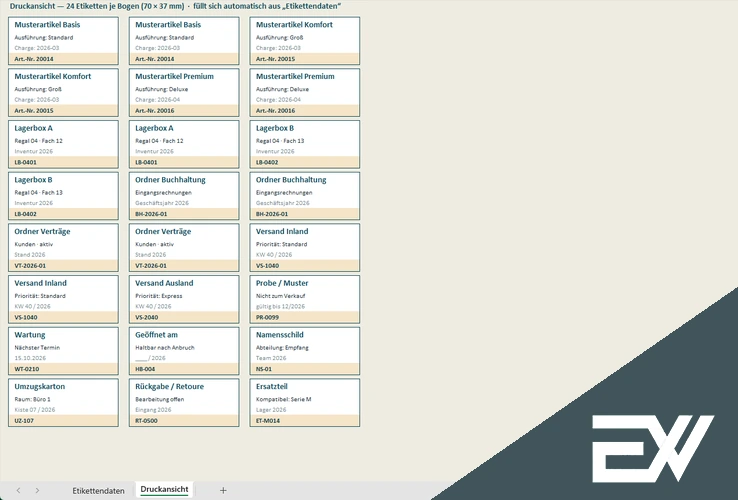This screenshot has height=500, width=738.
Task: Select the Wartung label title
Action: click(30, 335)
